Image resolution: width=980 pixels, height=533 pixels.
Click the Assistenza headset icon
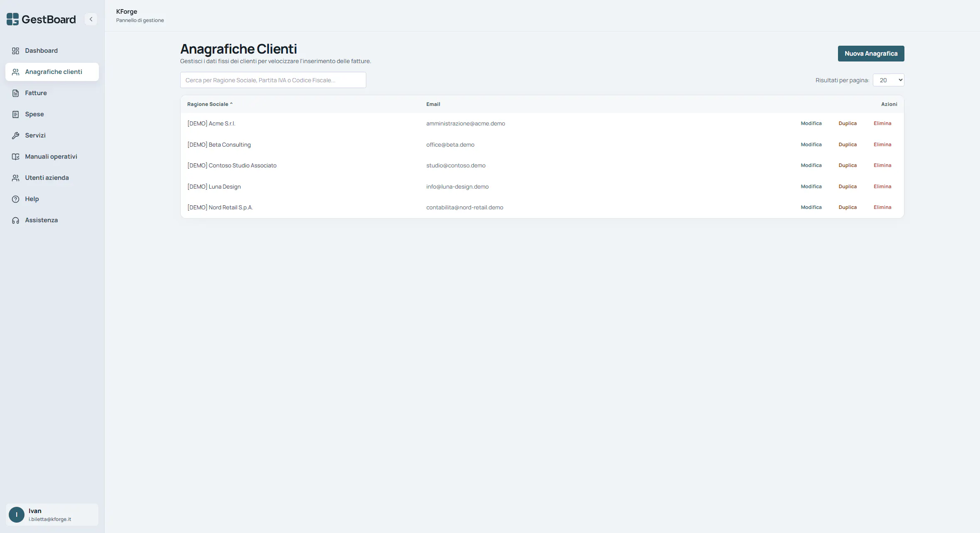(15, 220)
